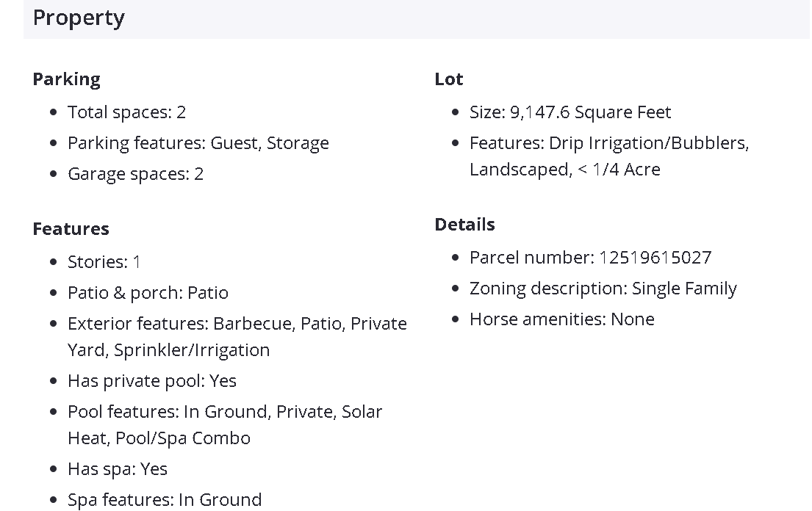Click Exterior features: Barbecue entry
The width and height of the screenshot is (812, 511).
point(237,324)
